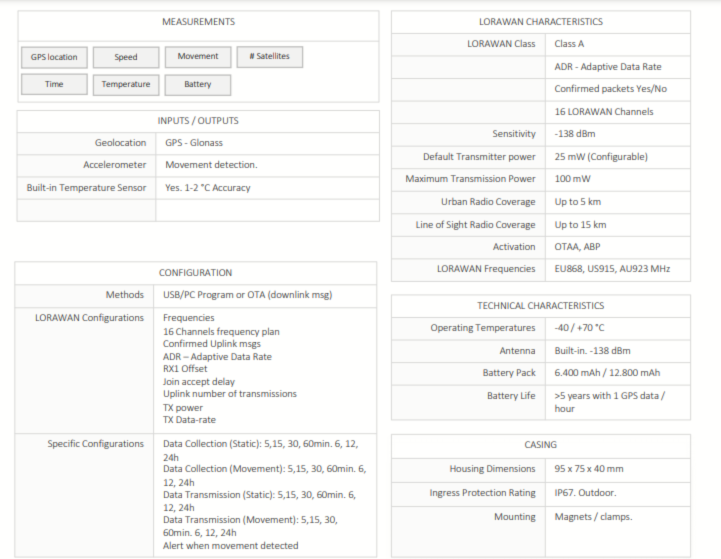Click 'Yes. 1-2 °C Accuracy' value

click(208, 188)
